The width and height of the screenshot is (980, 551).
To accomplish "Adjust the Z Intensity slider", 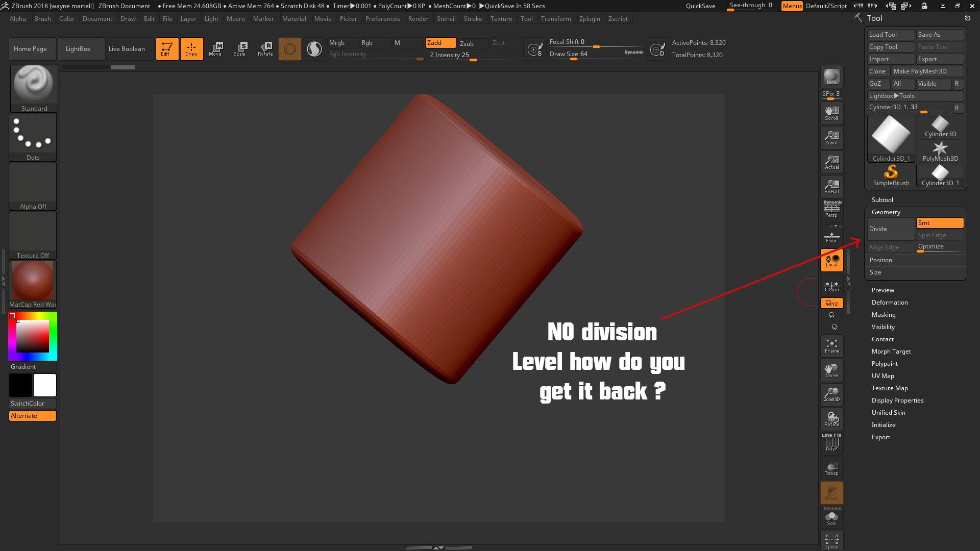I will point(473,56).
